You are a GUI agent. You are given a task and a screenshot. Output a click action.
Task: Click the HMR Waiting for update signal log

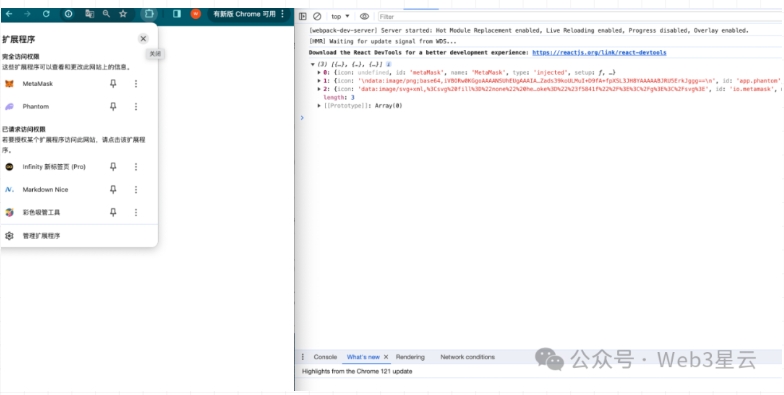click(382, 42)
